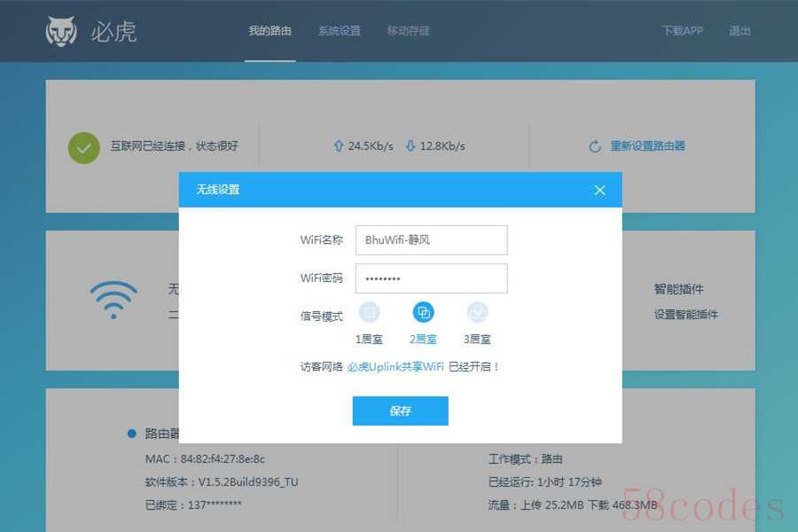
Task: Click the download speed arrow icon
Action: (x=410, y=146)
